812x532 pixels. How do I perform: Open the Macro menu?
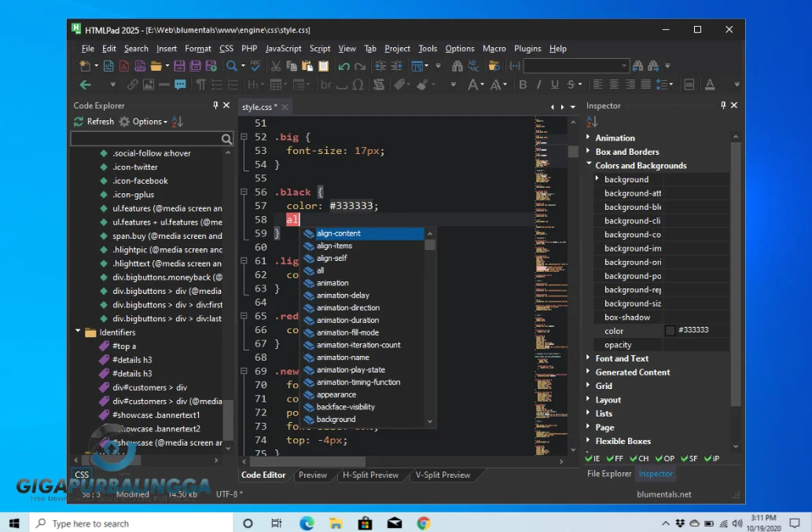point(494,48)
